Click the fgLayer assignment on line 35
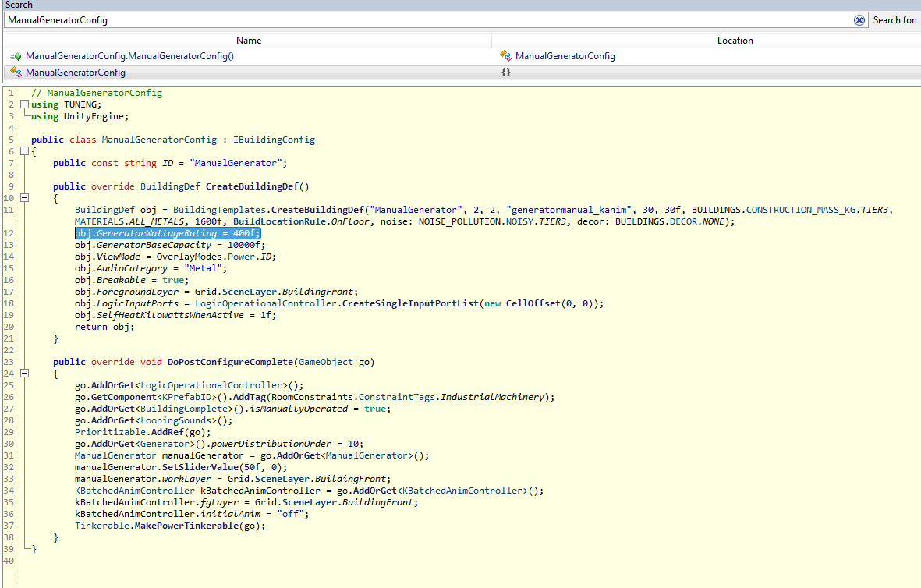Viewport: 921px width, 588px height. (246, 502)
